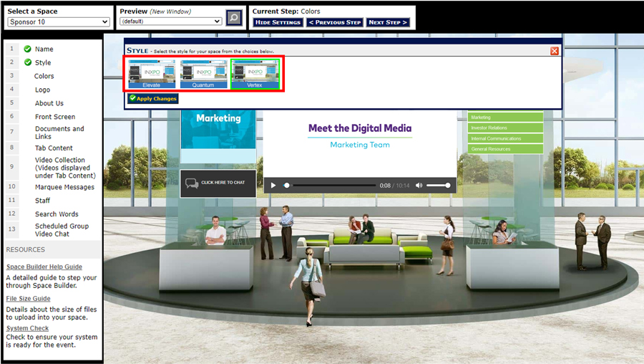
Task: Click the video progress seek bar
Action: [x=329, y=186]
